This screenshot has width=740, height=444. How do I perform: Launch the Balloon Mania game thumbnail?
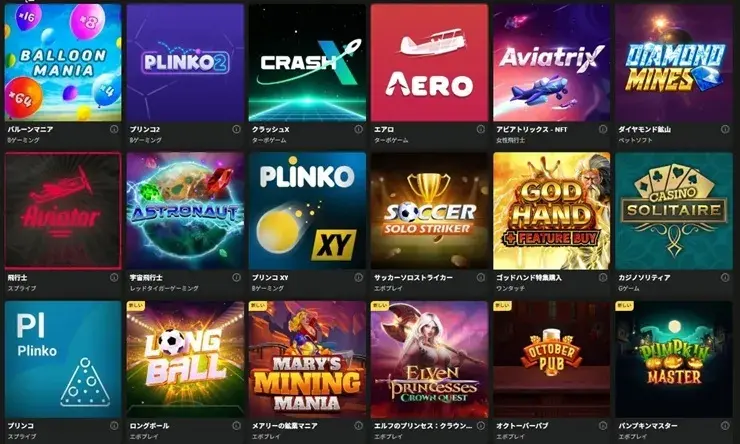coord(63,62)
